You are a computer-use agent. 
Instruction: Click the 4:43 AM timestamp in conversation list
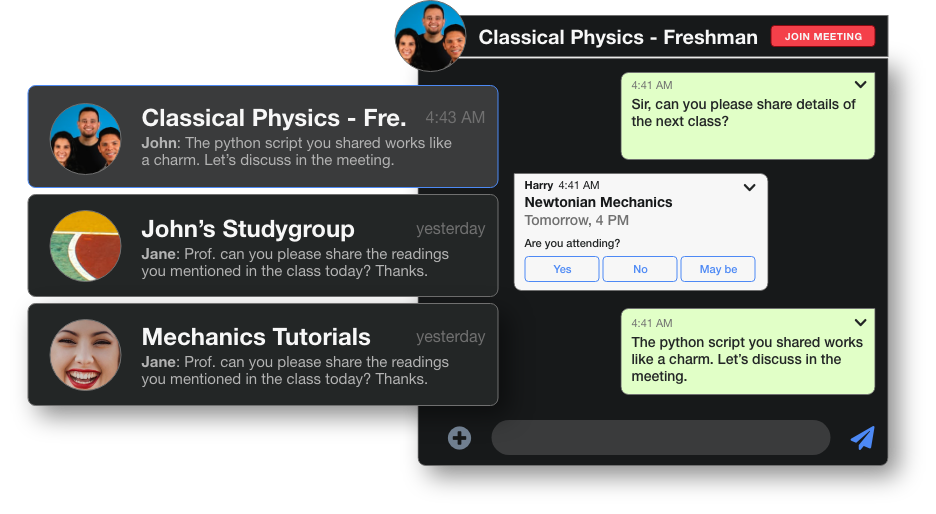pos(455,118)
